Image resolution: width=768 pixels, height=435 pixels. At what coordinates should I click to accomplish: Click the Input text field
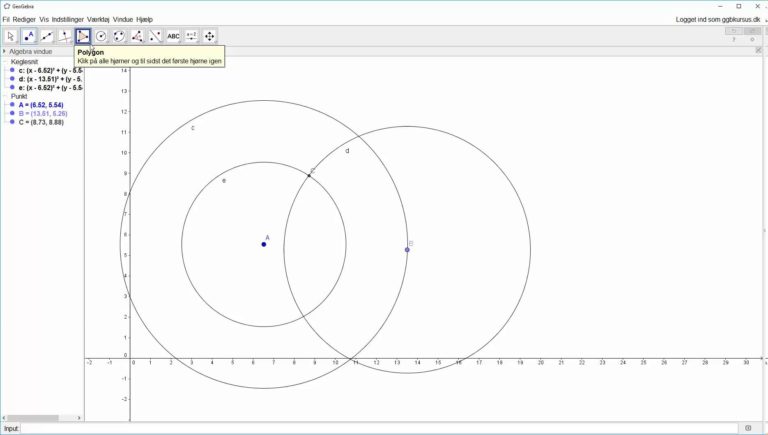coord(380,428)
